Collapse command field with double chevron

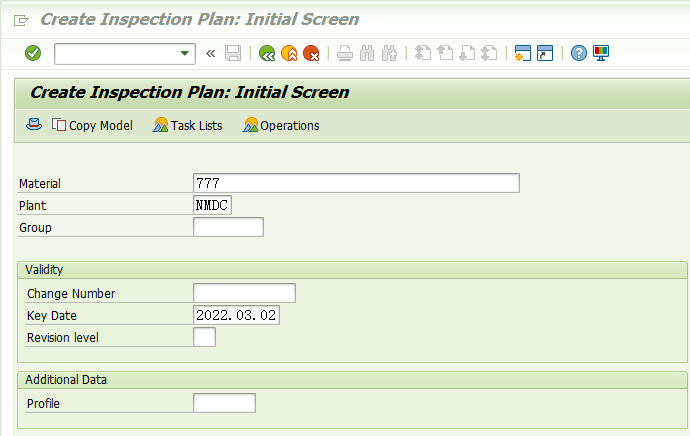tap(210, 54)
